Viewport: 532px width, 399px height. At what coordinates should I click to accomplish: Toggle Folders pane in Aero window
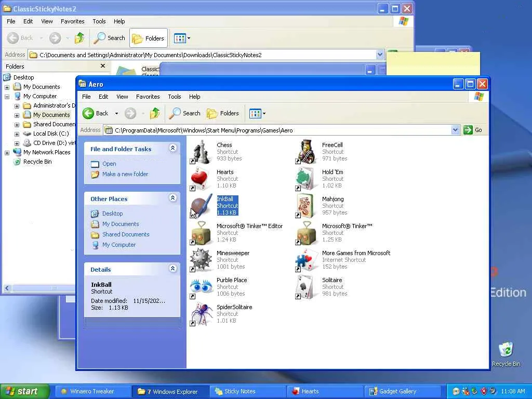[x=223, y=113]
